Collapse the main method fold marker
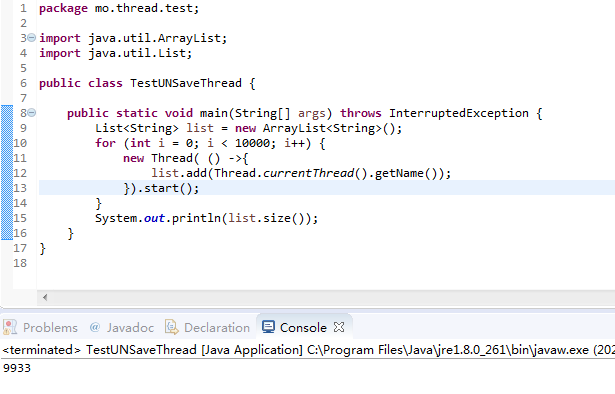615x394 pixels. pos(32,113)
